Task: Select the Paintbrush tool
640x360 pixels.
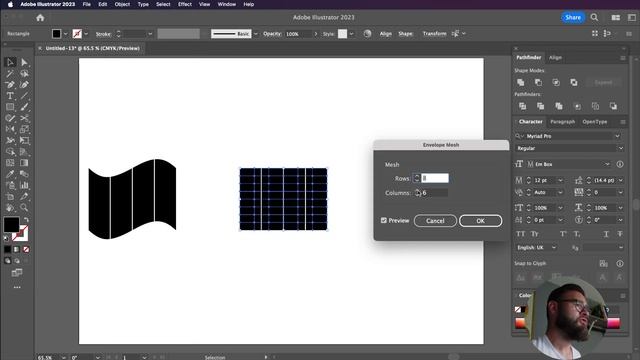Action: click(24, 107)
